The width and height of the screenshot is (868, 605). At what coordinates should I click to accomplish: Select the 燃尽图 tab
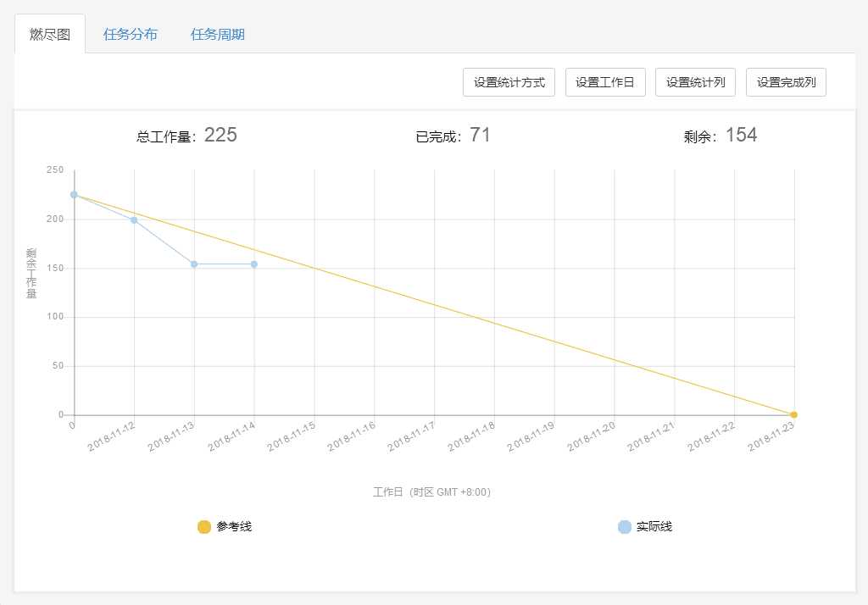50,35
